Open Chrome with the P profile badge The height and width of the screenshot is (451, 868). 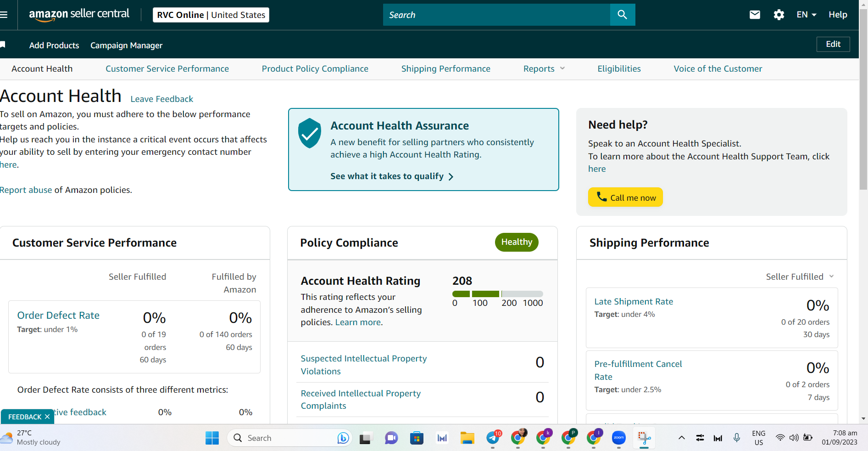(x=569, y=438)
